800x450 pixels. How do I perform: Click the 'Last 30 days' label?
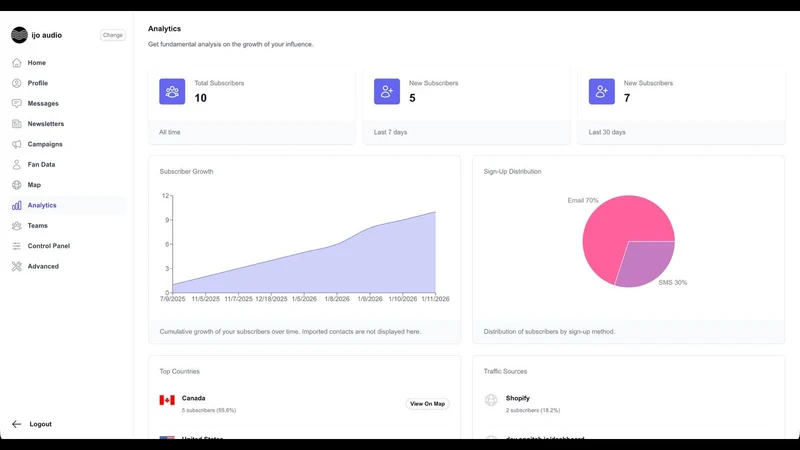(607, 132)
